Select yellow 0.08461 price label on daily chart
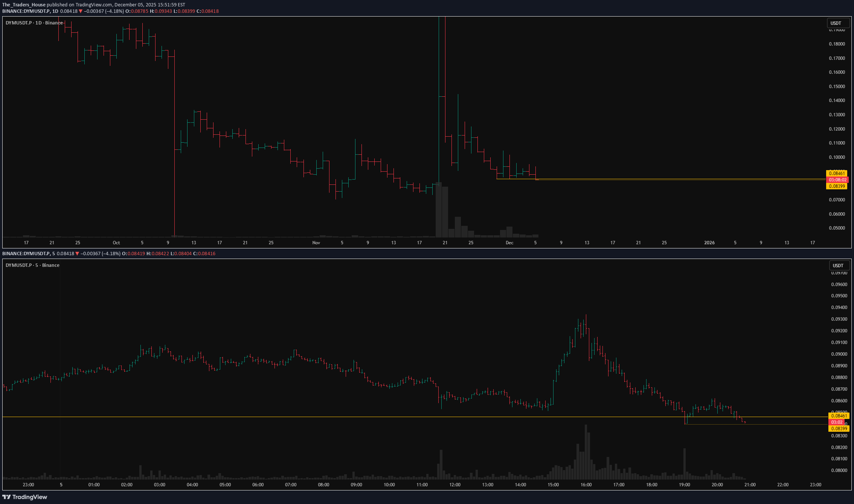Image resolution: width=854 pixels, height=504 pixels. 836,174
